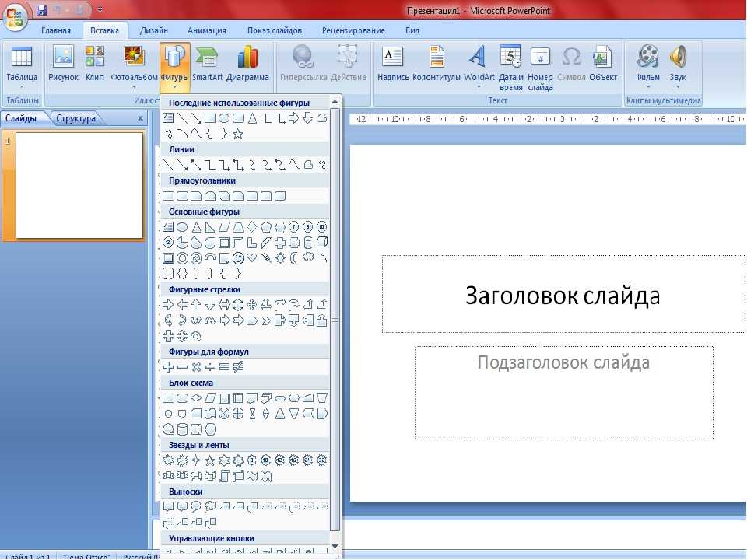Open the Показ слайдов tab
747x560 pixels.
click(275, 30)
